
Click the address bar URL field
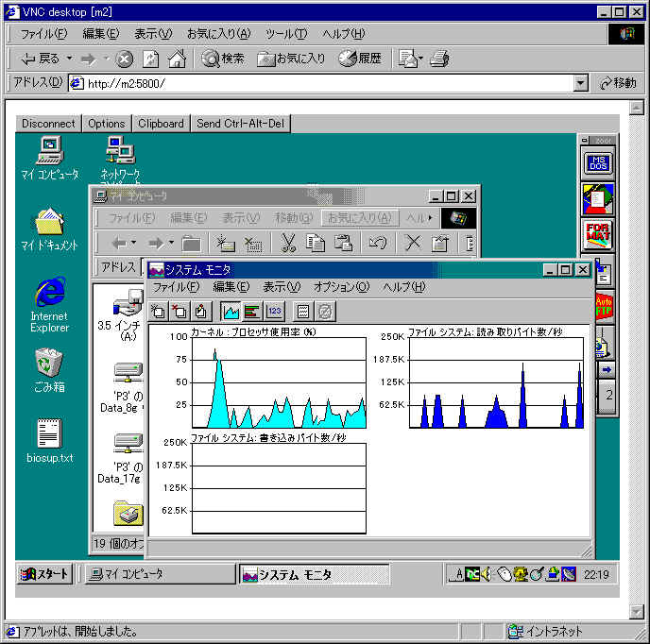click(x=322, y=84)
